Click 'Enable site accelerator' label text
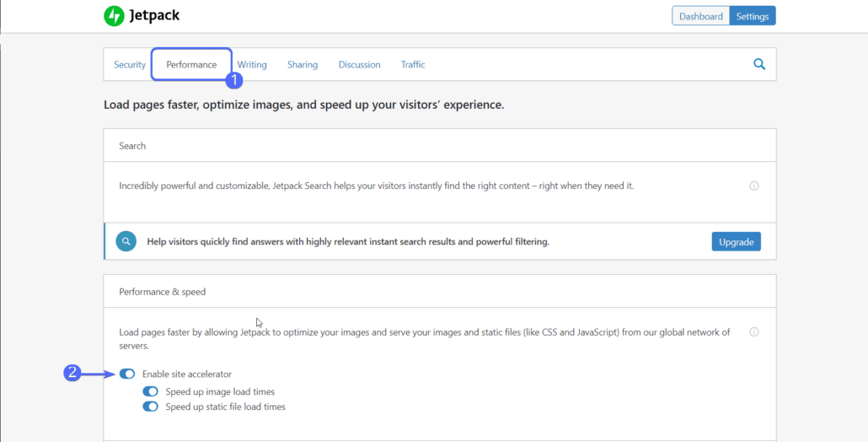 click(x=186, y=374)
